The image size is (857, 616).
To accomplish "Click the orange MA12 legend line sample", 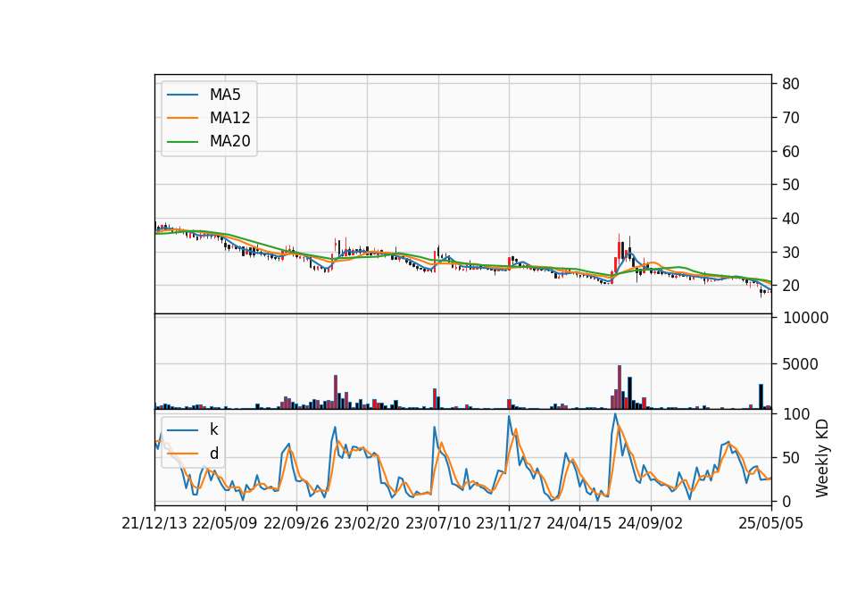I will coord(182,118).
